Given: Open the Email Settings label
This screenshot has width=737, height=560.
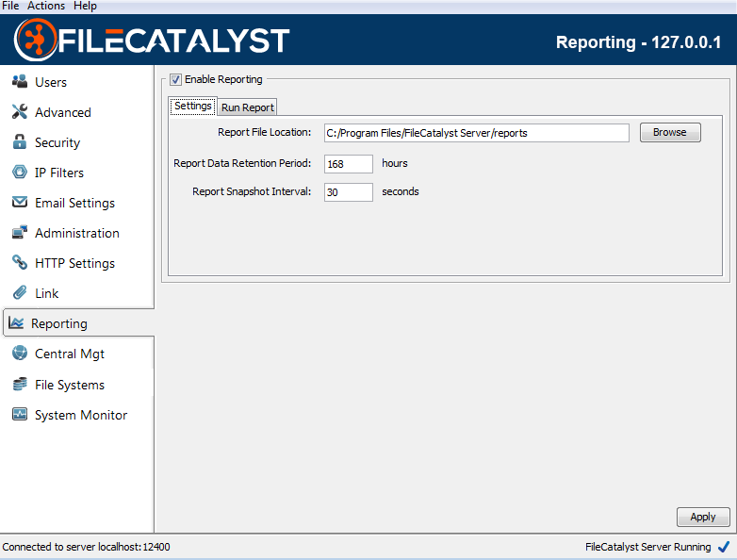Looking at the screenshot, I should pos(74,203).
